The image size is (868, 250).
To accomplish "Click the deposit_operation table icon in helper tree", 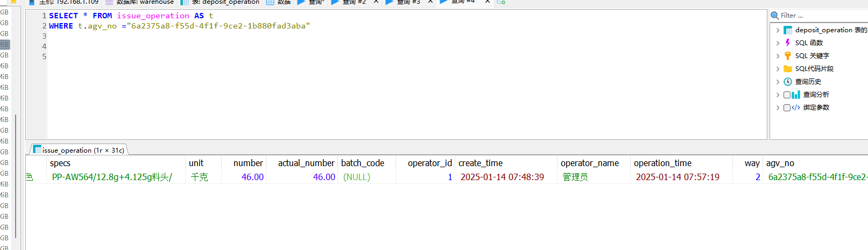I will [x=788, y=30].
